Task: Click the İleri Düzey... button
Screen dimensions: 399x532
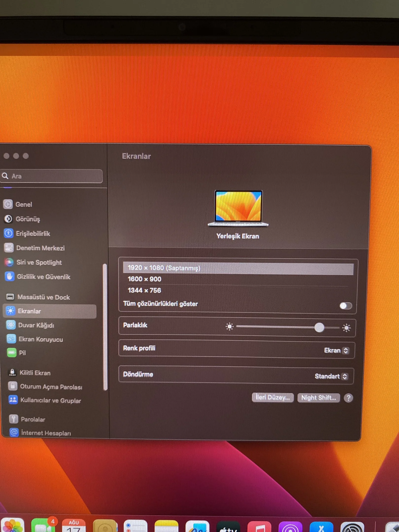Action: (x=272, y=397)
